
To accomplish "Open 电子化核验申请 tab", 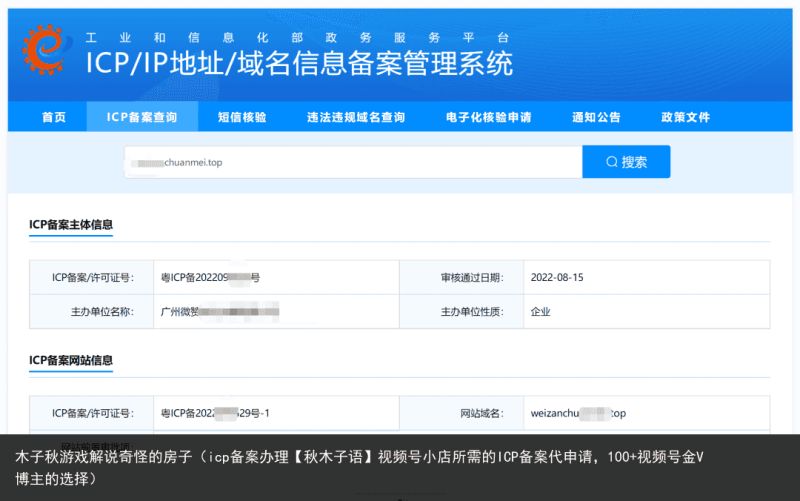I will (488, 117).
